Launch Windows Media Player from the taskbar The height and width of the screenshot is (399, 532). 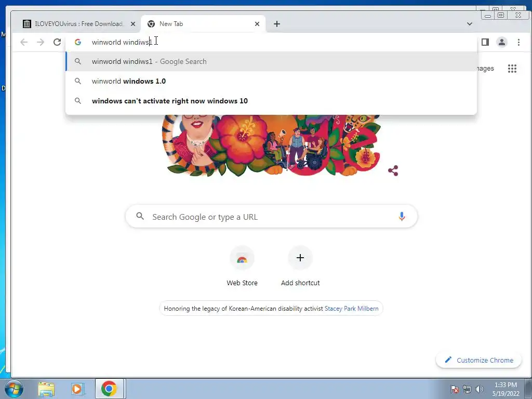(77, 389)
